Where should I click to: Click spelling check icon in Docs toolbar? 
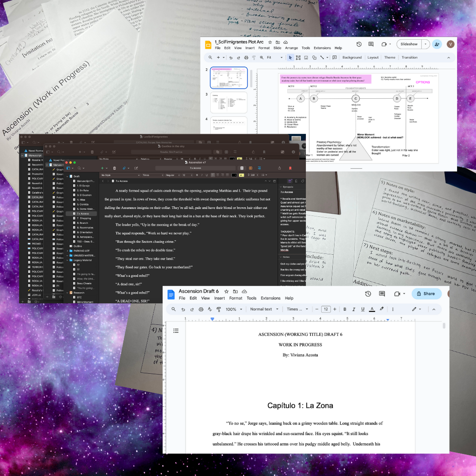tap(210, 309)
